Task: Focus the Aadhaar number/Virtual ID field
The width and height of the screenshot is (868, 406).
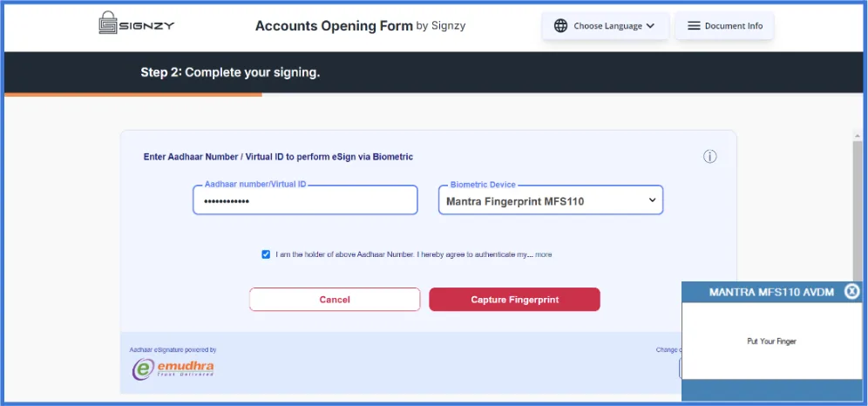Action: pos(305,200)
